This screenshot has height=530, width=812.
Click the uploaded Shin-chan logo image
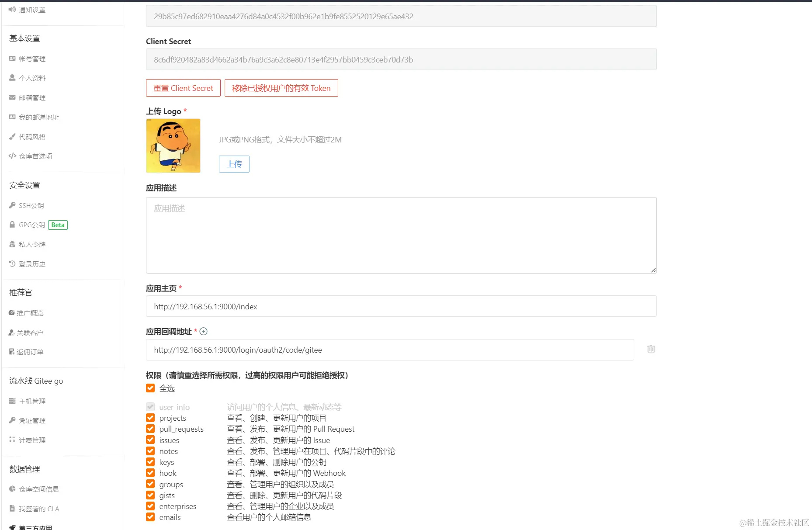[173, 146]
